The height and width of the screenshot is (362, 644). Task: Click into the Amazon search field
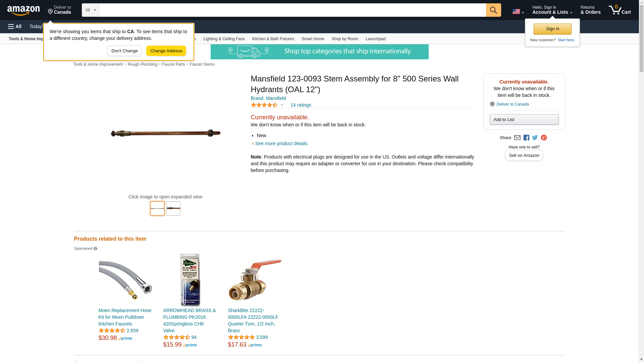[x=292, y=10]
